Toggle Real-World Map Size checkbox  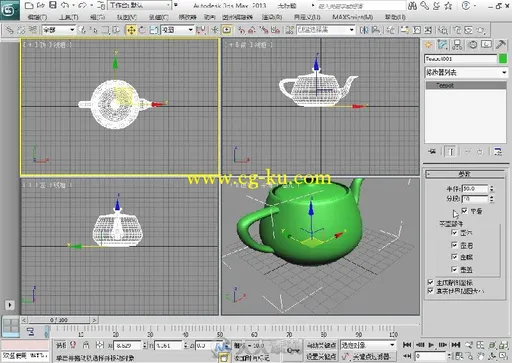[430, 291]
